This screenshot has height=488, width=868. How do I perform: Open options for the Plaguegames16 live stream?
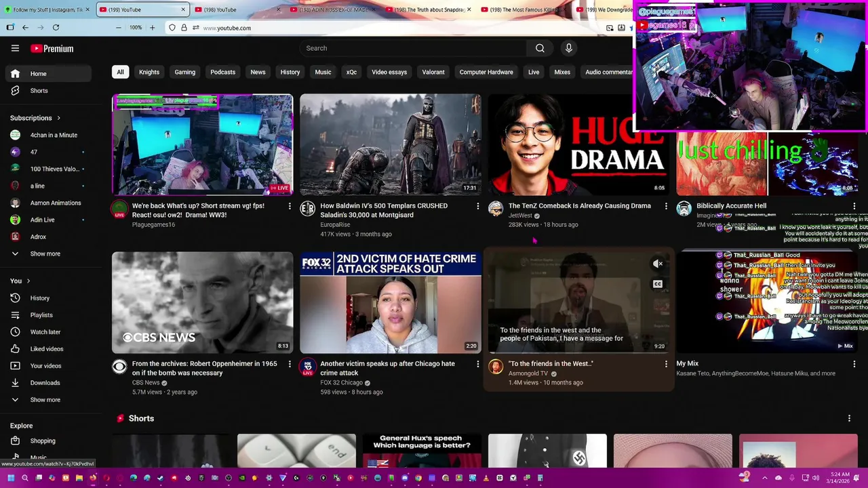[290, 206]
